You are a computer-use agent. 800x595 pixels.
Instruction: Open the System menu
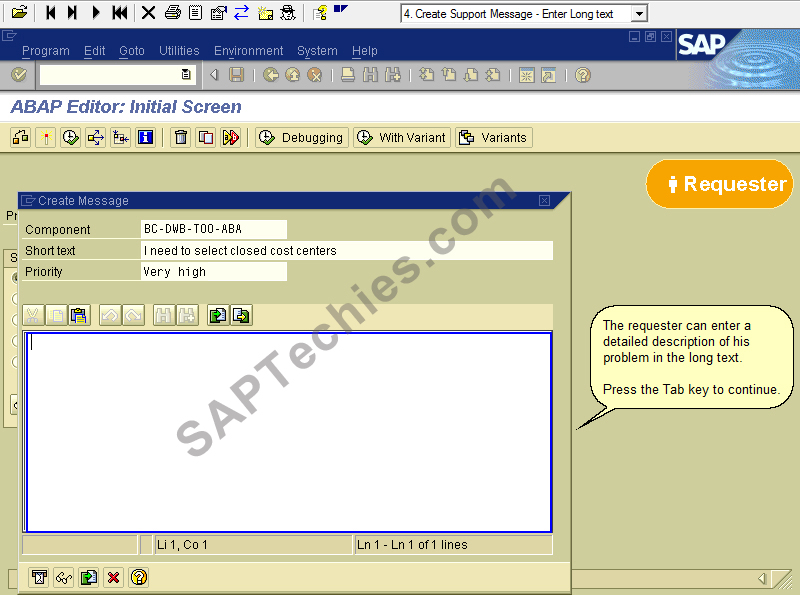coord(317,51)
